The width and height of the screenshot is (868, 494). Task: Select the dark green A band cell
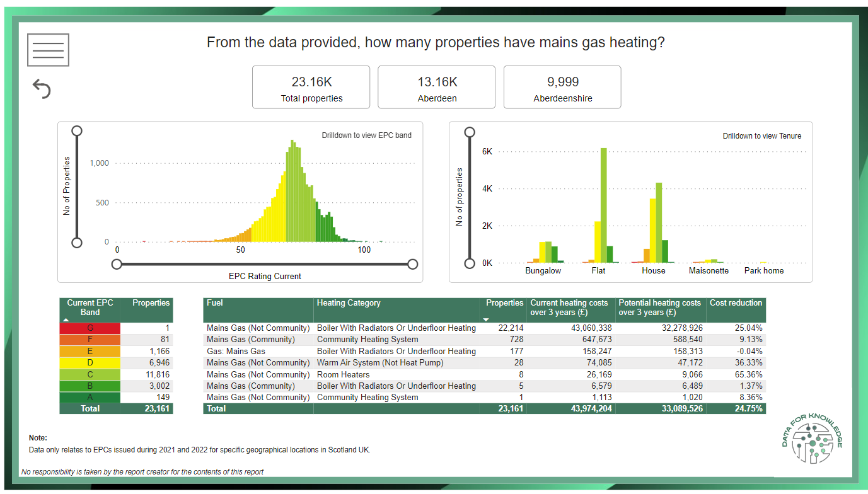90,398
